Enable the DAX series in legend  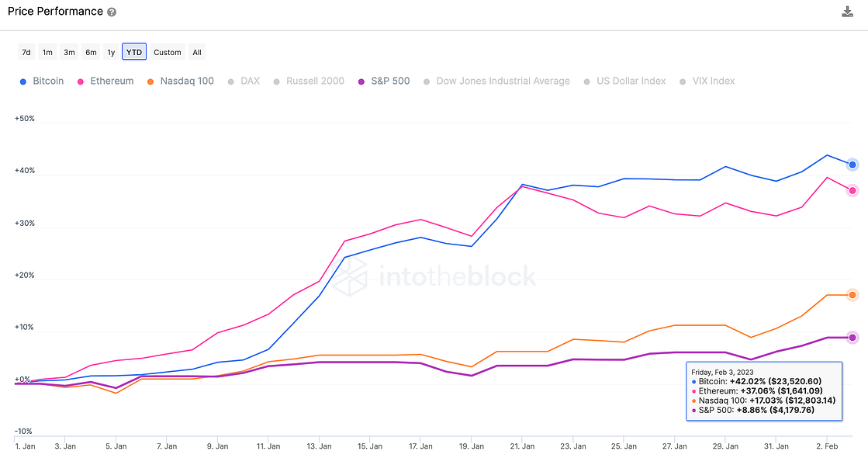pos(244,81)
